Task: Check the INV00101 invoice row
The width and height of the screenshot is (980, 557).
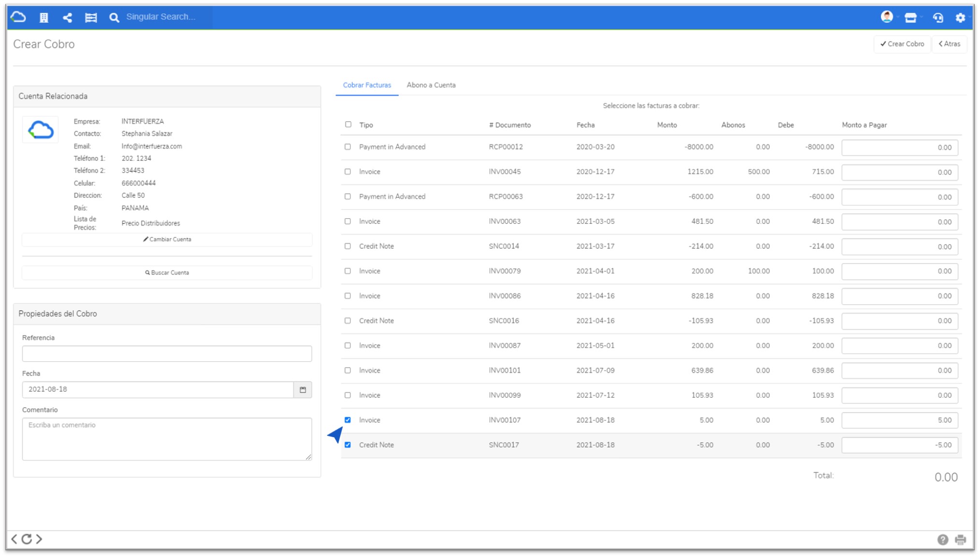Action: (x=348, y=371)
